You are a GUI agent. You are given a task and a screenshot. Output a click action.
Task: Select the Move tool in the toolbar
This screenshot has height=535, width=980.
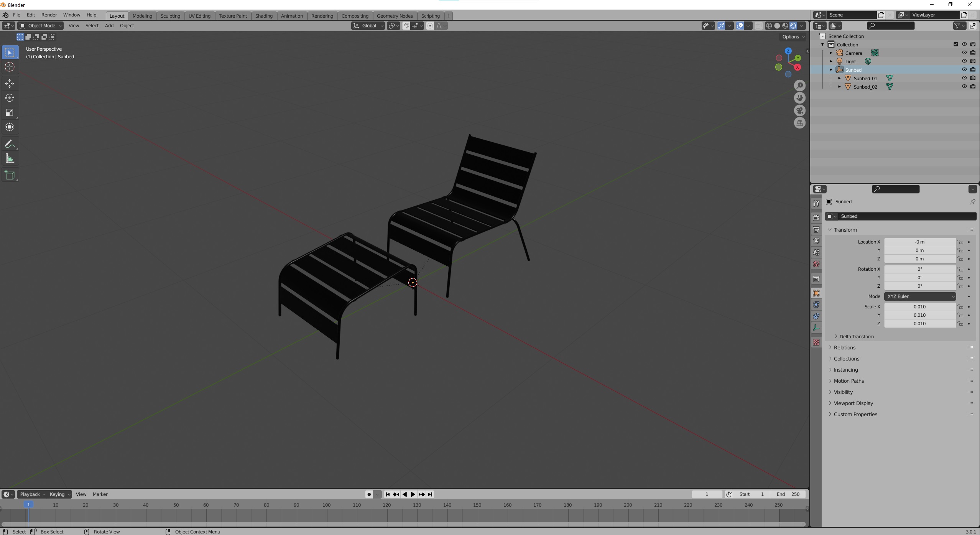click(x=10, y=83)
